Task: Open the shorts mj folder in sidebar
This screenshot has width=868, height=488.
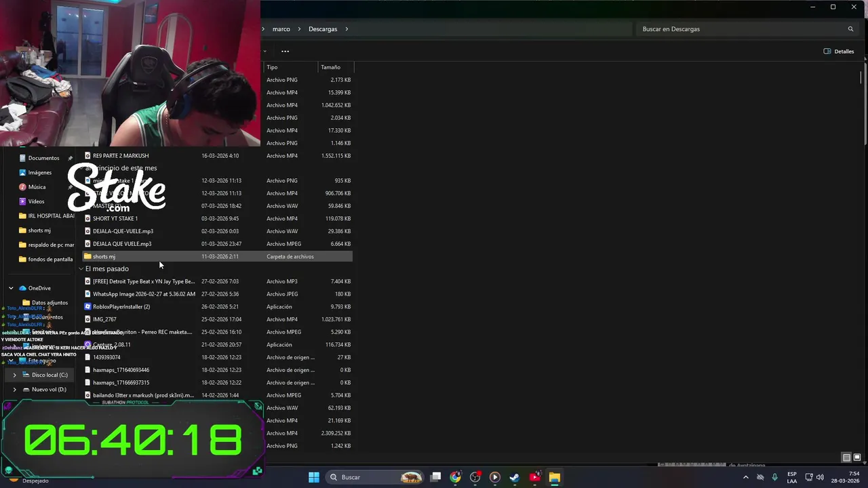Action: 35,230
